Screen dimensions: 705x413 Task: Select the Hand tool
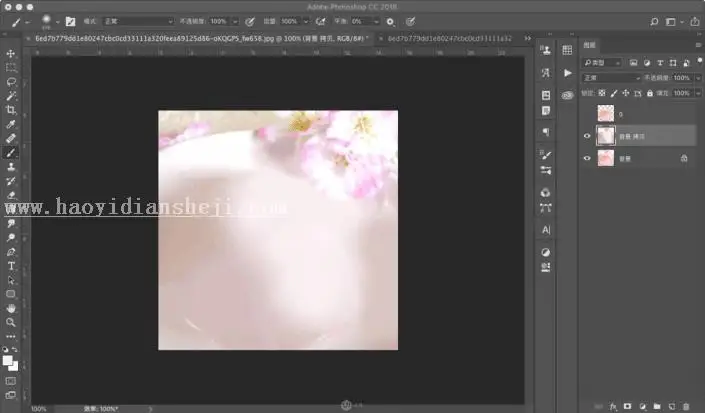[11, 308]
